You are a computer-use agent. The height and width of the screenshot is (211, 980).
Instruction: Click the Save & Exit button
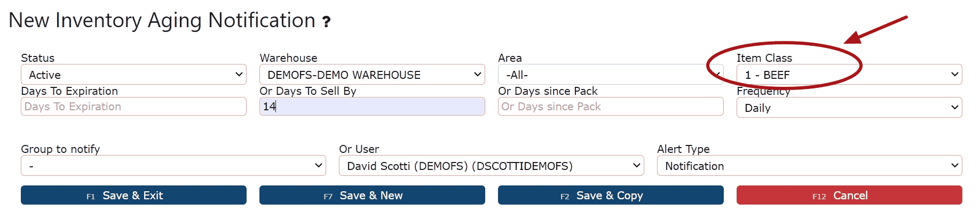click(133, 196)
